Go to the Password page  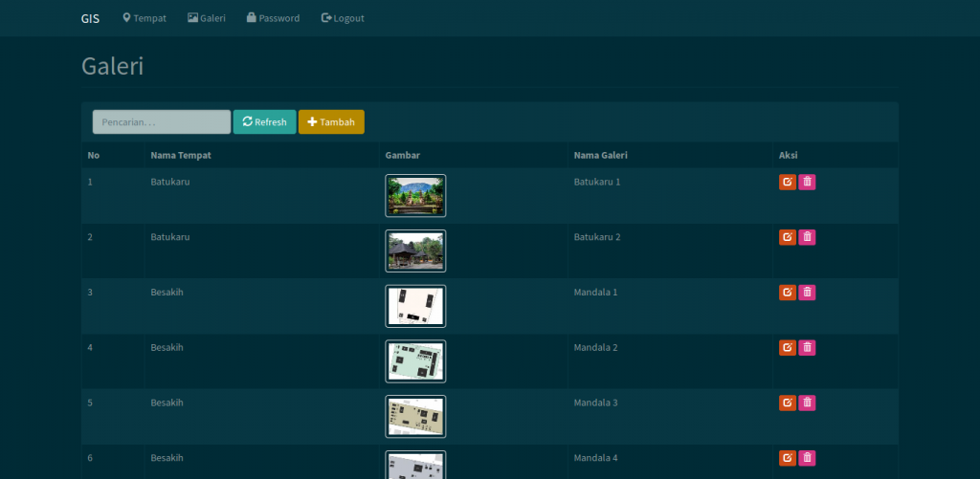tap(273, 18)
